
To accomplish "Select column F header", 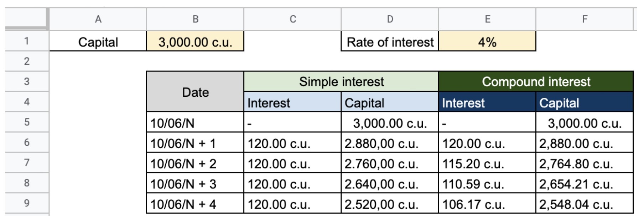I will [x=585, y=19].
